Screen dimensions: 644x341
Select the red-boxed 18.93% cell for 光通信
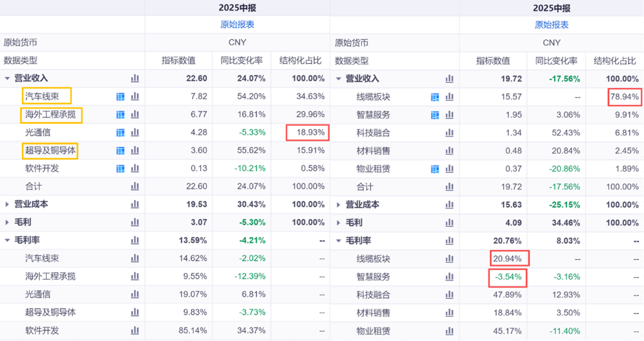(x=307, y=132)
